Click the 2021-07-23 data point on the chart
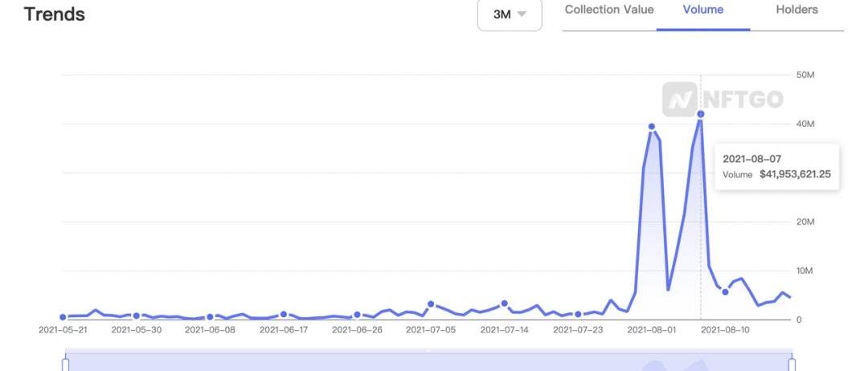Viewport: 868px width, 371px height. pos(578,315)
